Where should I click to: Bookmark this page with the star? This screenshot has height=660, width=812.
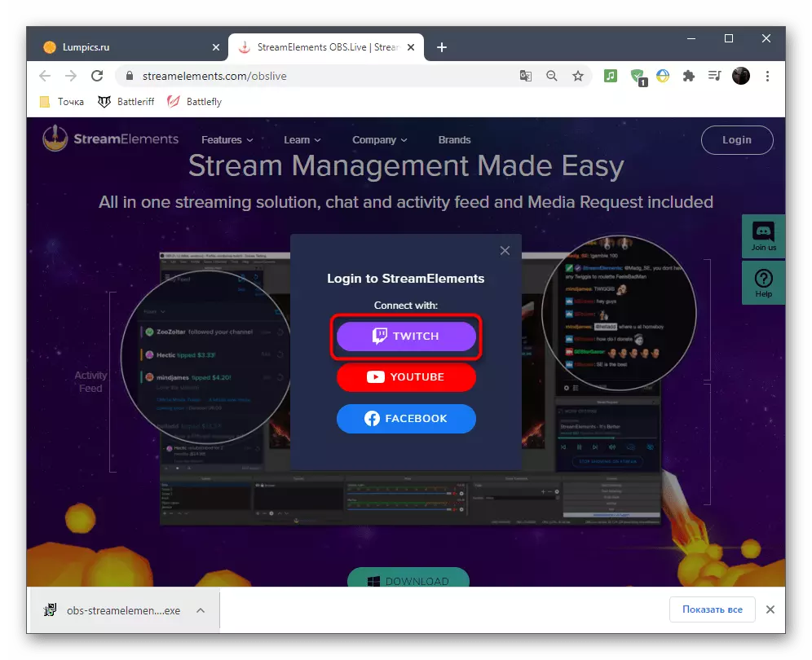pos(578,76)
